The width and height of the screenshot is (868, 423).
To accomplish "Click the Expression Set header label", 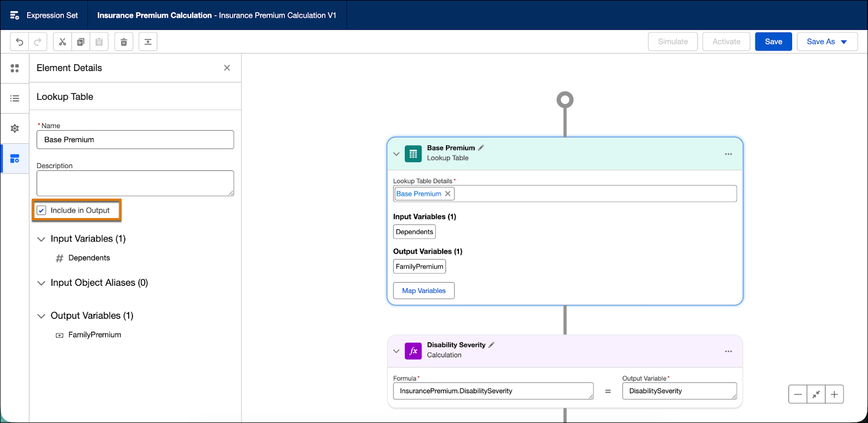I will tap(52, 15).
